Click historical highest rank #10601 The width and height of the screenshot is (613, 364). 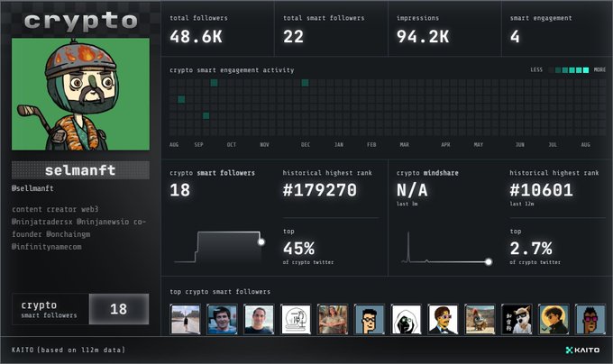pyautogui.click(x=541, y=190)
